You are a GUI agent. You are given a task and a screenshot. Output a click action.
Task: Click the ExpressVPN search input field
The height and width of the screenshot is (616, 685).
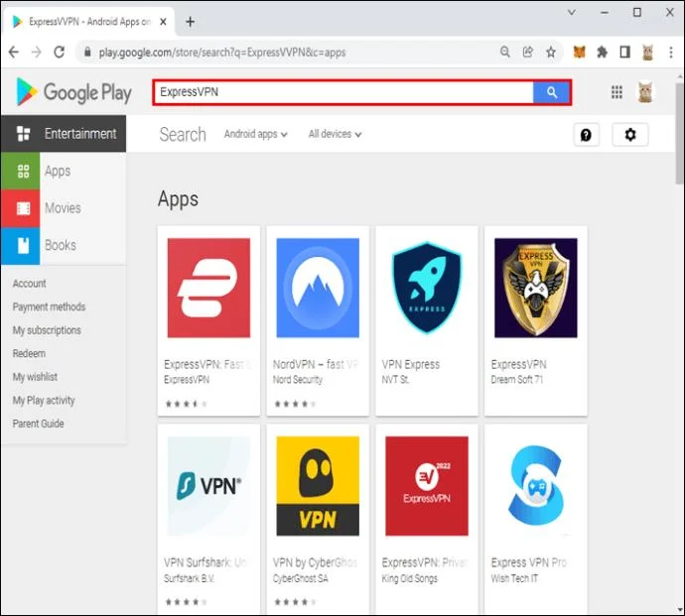pos(343,92)
